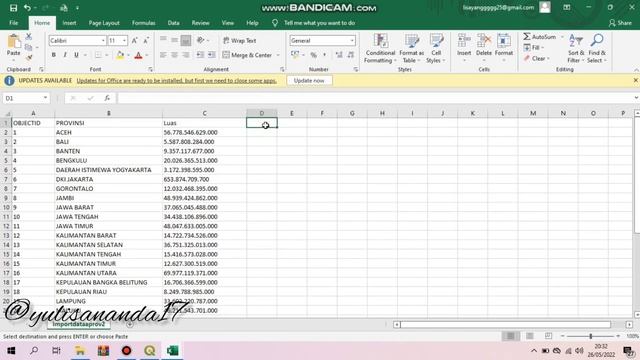The height and width of the screenshot is (360, 640).
Task: Increase decimal places
Action: pos(339,55)
